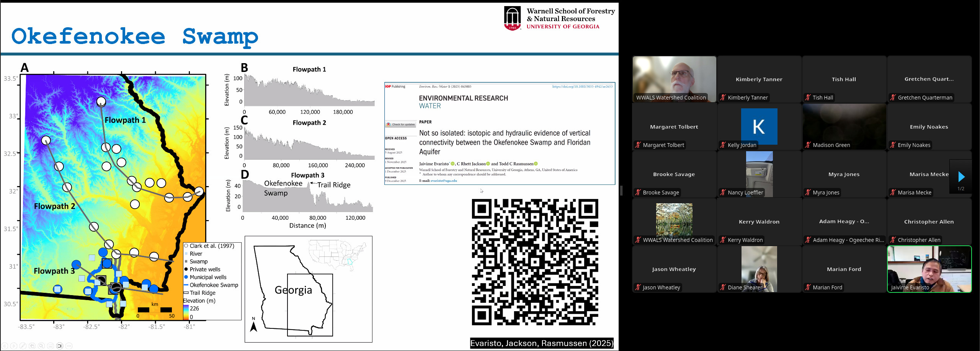Click Kimberly Tanner's muted microphone icon
Screen dimensions: 980x351
click(723, 98)
